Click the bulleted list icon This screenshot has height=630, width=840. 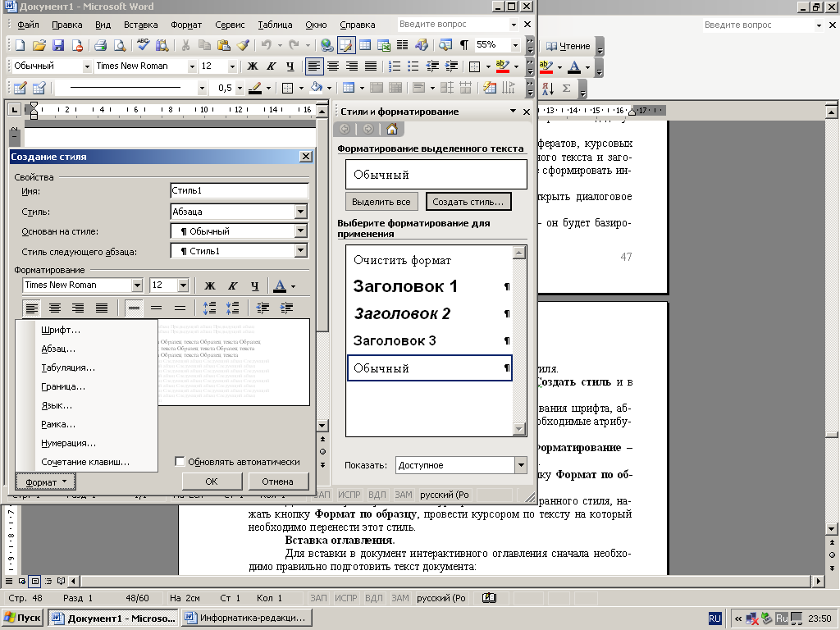click(x=413, y=66)
